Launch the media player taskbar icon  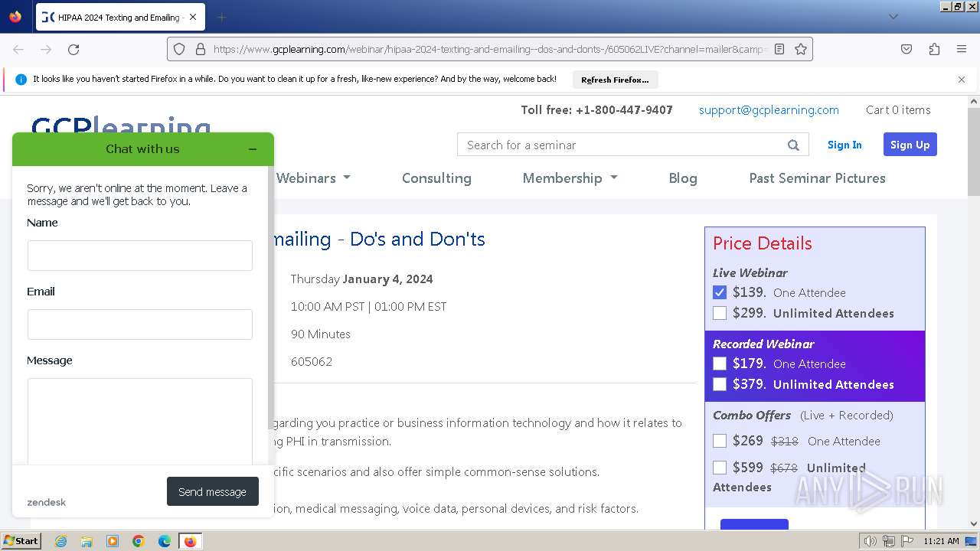point(113,541)
